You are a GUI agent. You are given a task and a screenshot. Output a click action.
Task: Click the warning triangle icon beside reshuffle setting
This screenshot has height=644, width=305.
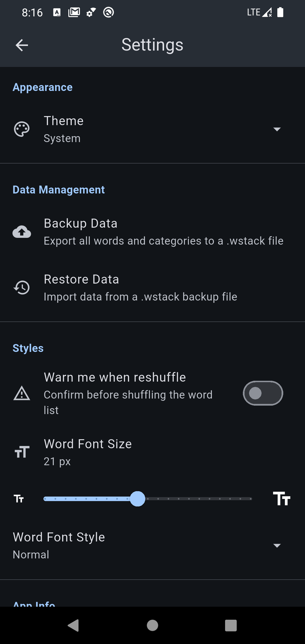(x=21, y=393)
